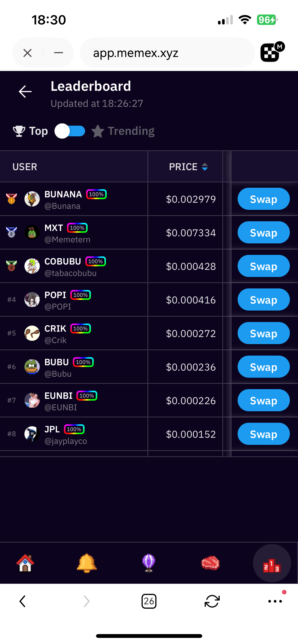Image resolution: width=298 pixels, height=644 pixels.
Task: Open browser tabs counter showing 26
Action: (x=149, y=601)
